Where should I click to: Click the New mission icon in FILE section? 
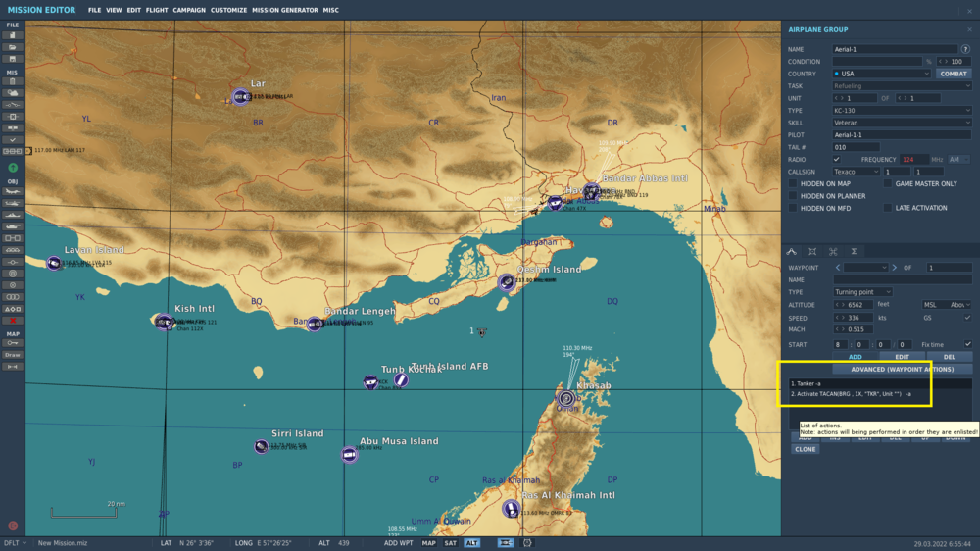point(13,35)
